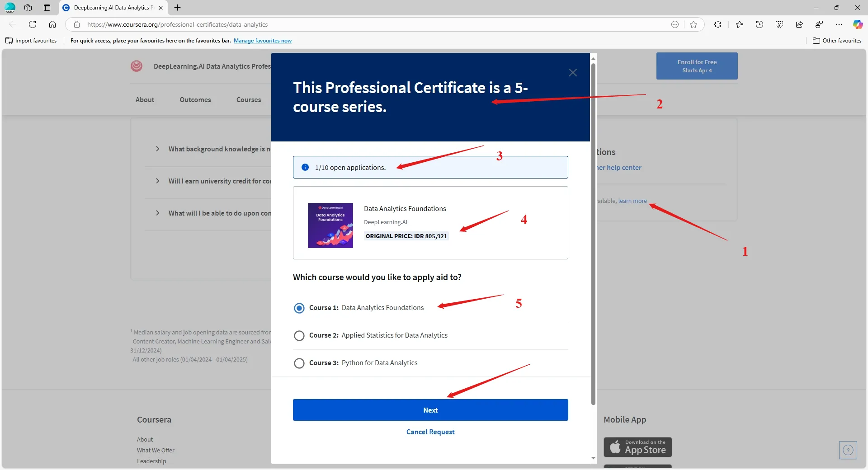This screenshot has width=868, height=470.
Task: Click the blue Next button
Action: pyautogui.click(x=430, y=410)
